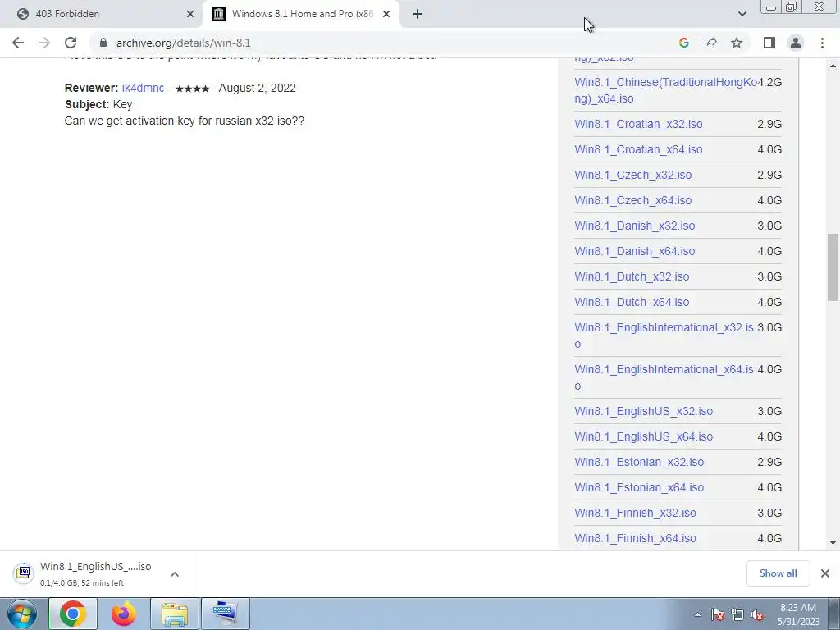Close the 403 Forbidden tab
The height and width of the screenshot is (630, 840).
tap(190, 14)
